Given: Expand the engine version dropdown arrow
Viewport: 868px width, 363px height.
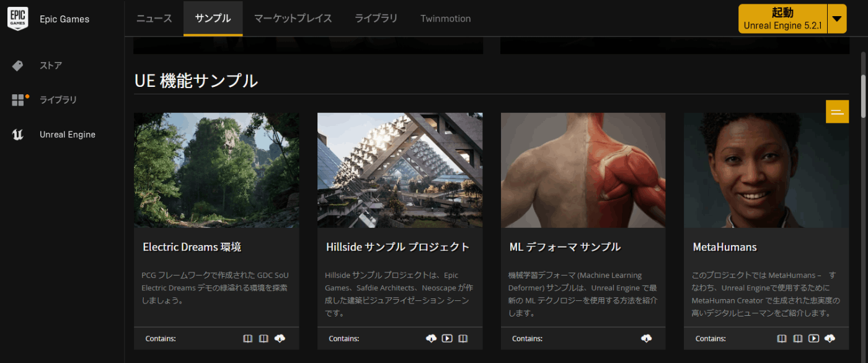Looking at the screenshot, I should click(837, 19).
